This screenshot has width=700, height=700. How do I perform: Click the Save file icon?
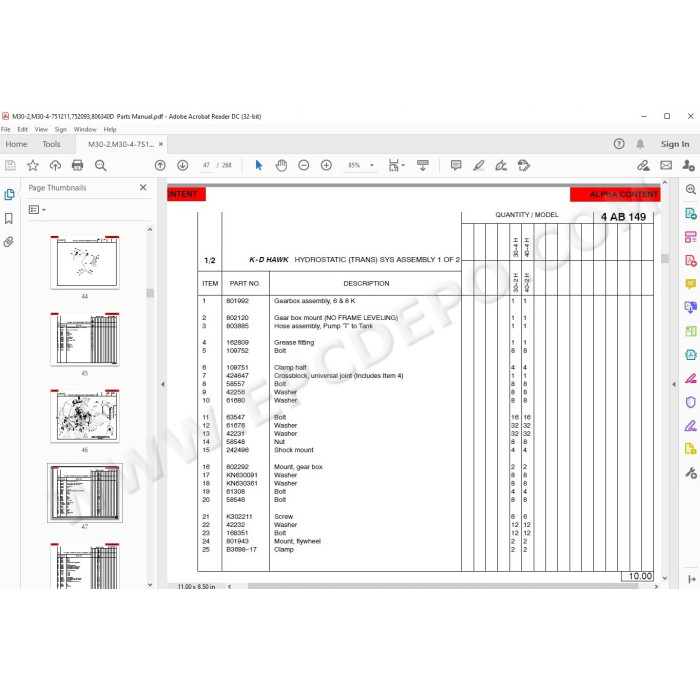point(10,166)
